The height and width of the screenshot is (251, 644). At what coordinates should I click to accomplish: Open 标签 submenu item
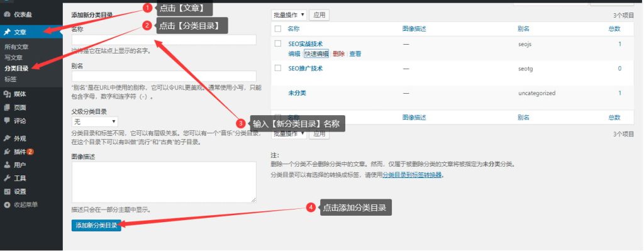(x=11, y=79)
